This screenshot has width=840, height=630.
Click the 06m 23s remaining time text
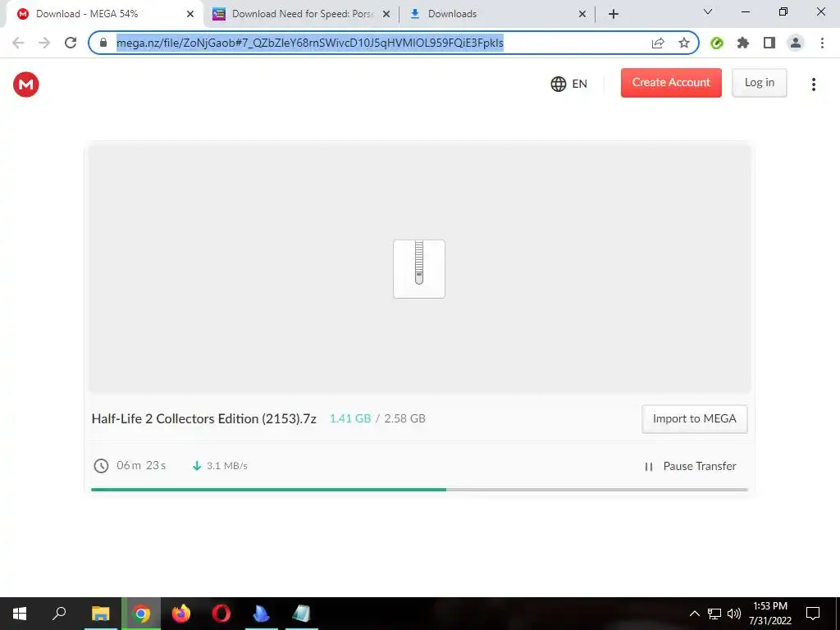point(141,465)
